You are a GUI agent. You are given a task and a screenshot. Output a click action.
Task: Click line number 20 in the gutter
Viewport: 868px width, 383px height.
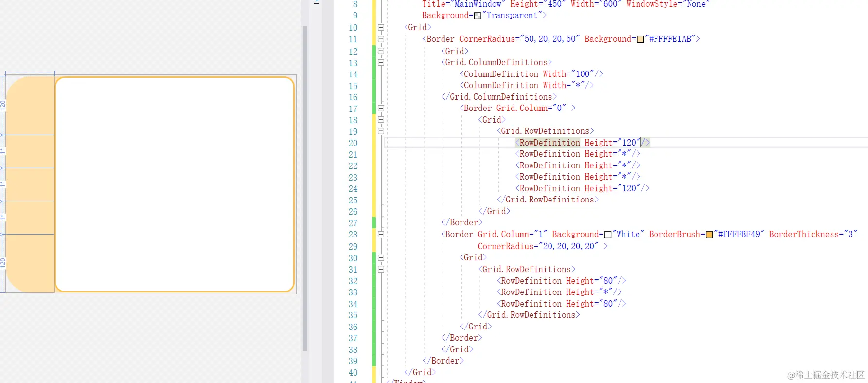(x=353, y=143)
